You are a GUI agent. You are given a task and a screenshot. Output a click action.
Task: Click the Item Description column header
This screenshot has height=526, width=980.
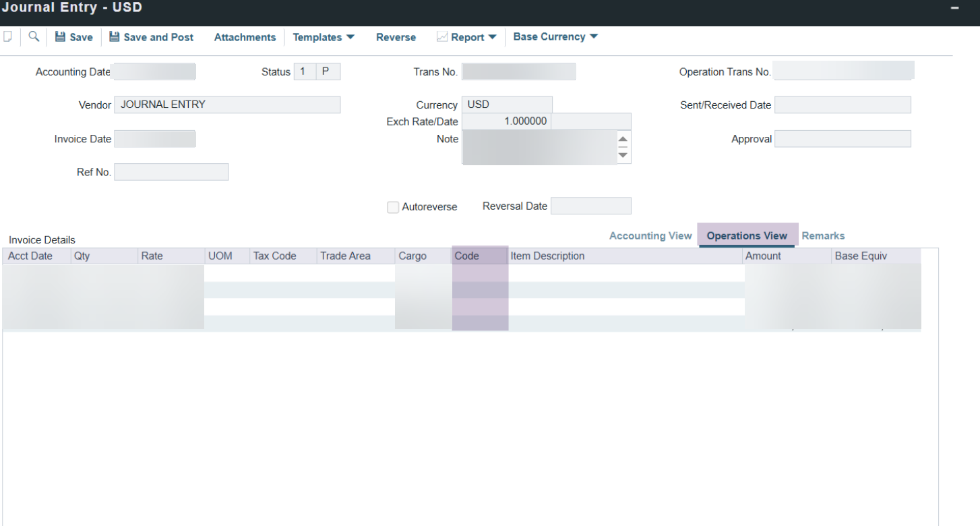(547, 256)
